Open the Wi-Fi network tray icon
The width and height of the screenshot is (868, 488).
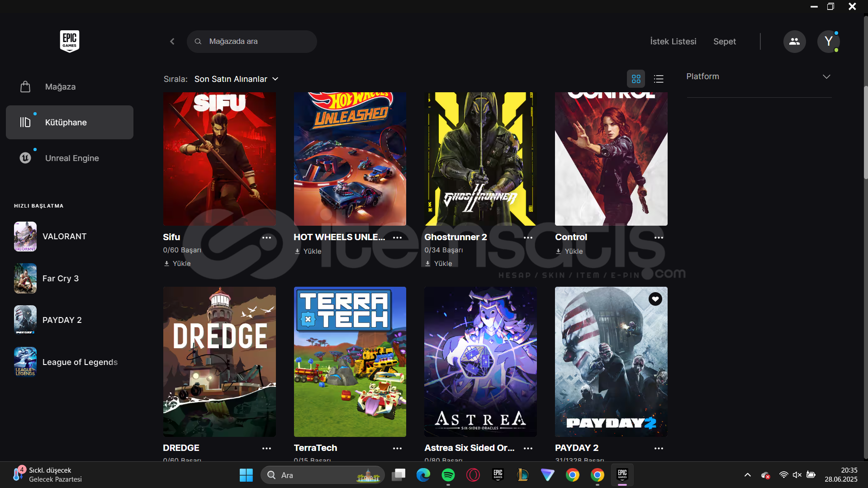pyautogui.click(x=783, y=475)
